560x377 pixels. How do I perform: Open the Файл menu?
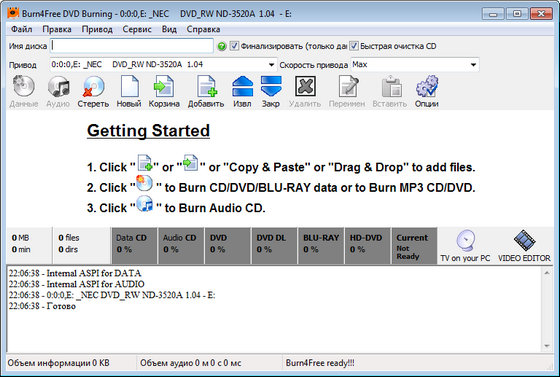(x=21, y=29)
